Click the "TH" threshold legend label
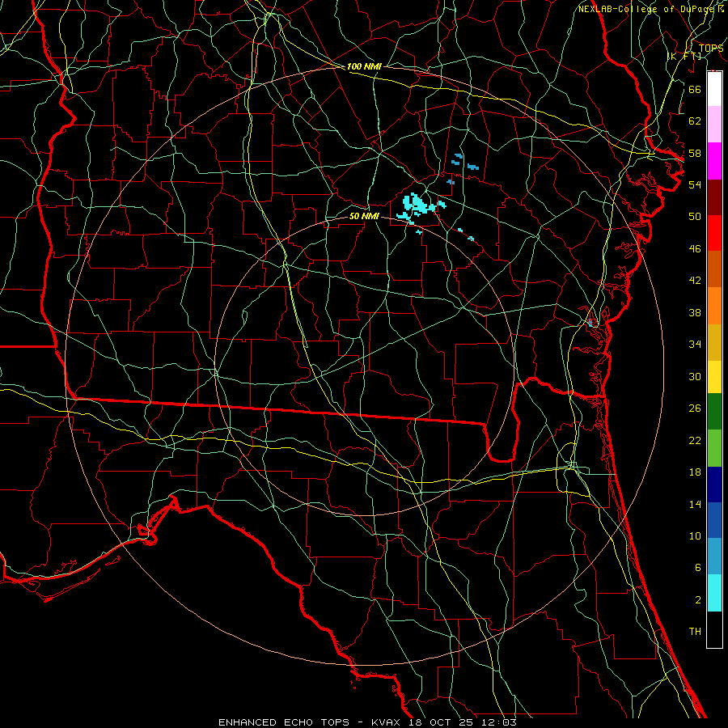The width and height of the screenshot is (728, 728). [x=695, y=632]
